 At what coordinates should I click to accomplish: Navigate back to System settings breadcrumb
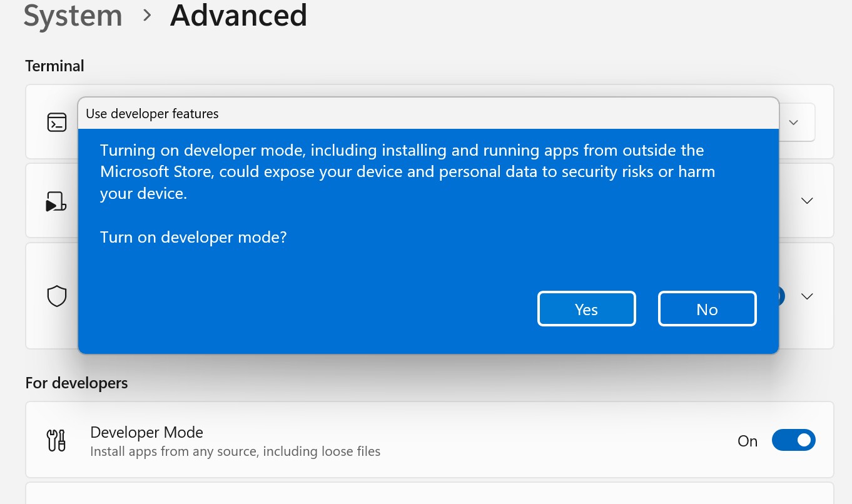point(73,16)
